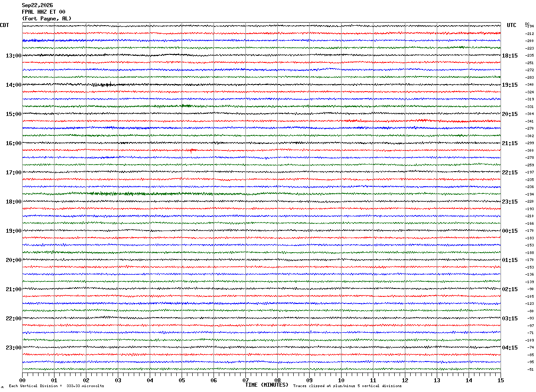
Task: Click minute tick label 05 on axis
Action: 182,380
